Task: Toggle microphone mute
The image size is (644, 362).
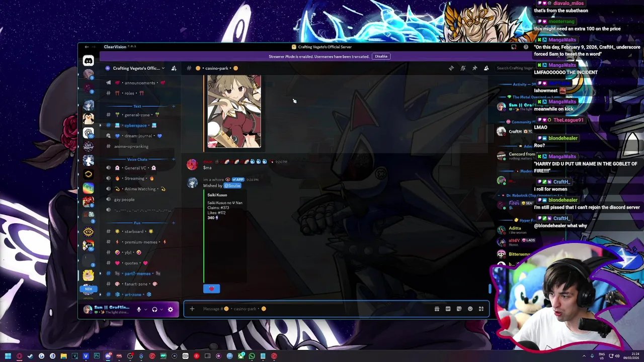Action: pos(139,309)
